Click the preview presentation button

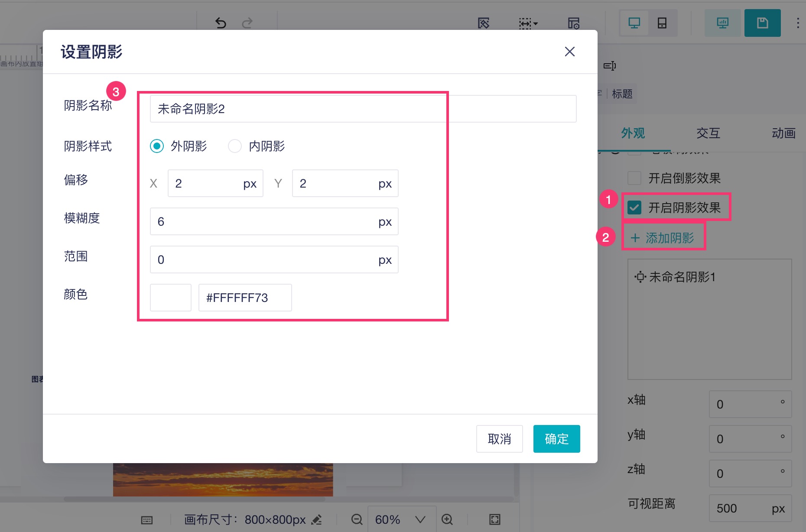pos(722,23)
